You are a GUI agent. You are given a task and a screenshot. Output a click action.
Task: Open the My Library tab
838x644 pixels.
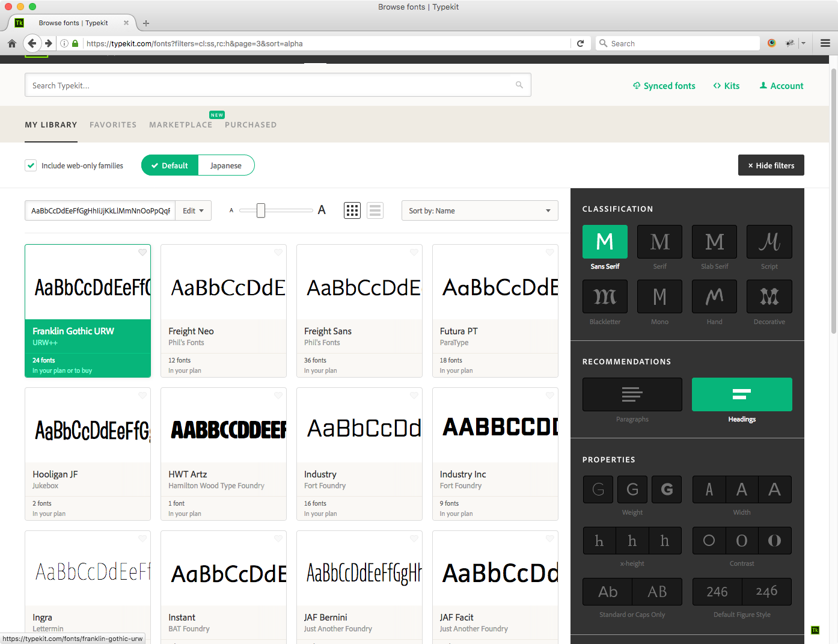[x=51, y=125]
